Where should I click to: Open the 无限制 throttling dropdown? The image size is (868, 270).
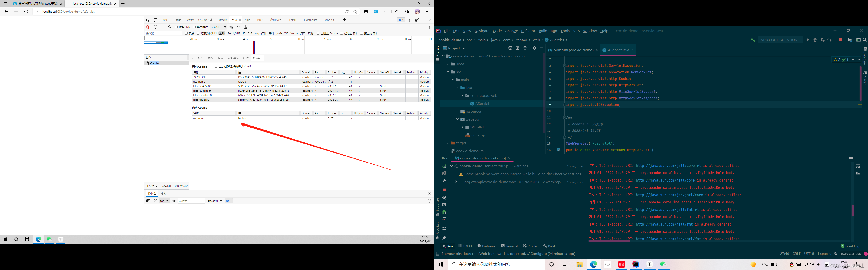[x=218, y=27]
